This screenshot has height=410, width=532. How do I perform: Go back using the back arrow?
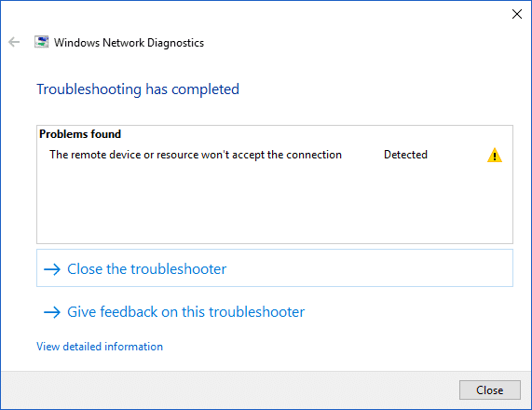[14, 42]
